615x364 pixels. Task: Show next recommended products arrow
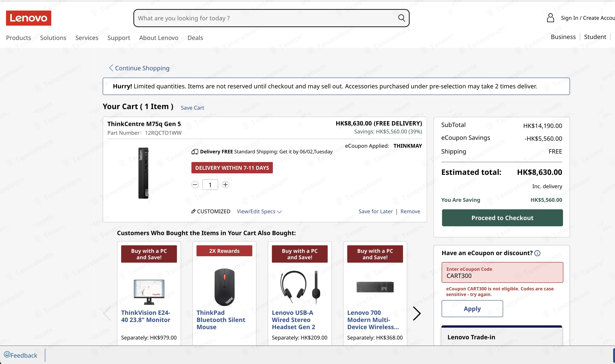click(x=417, y=314)
